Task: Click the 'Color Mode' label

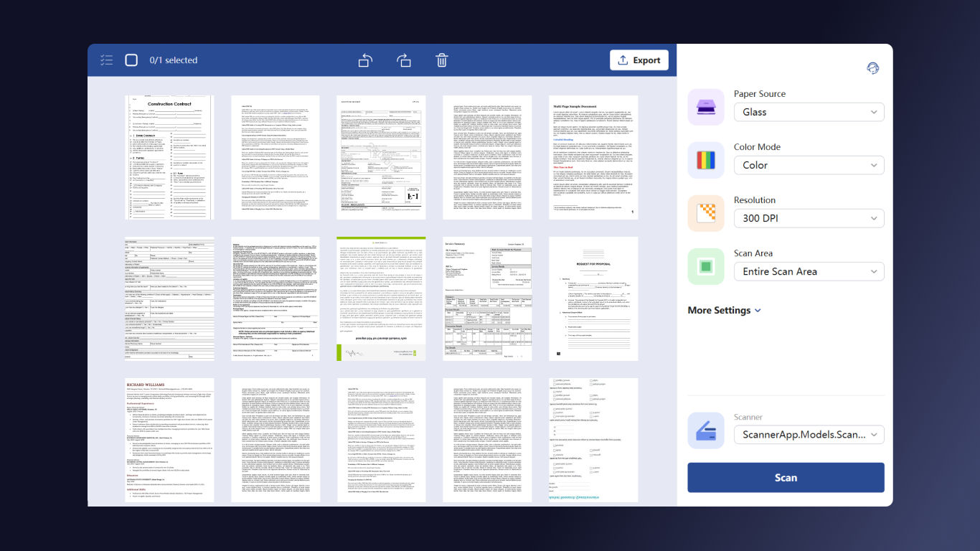Action: 757,147
